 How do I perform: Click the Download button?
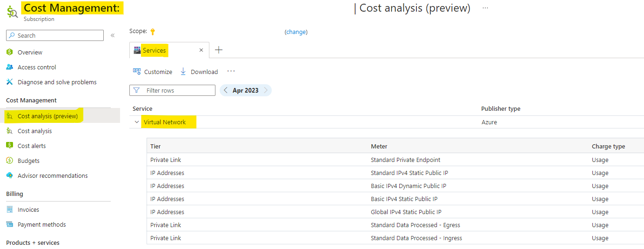pos(199,72)
